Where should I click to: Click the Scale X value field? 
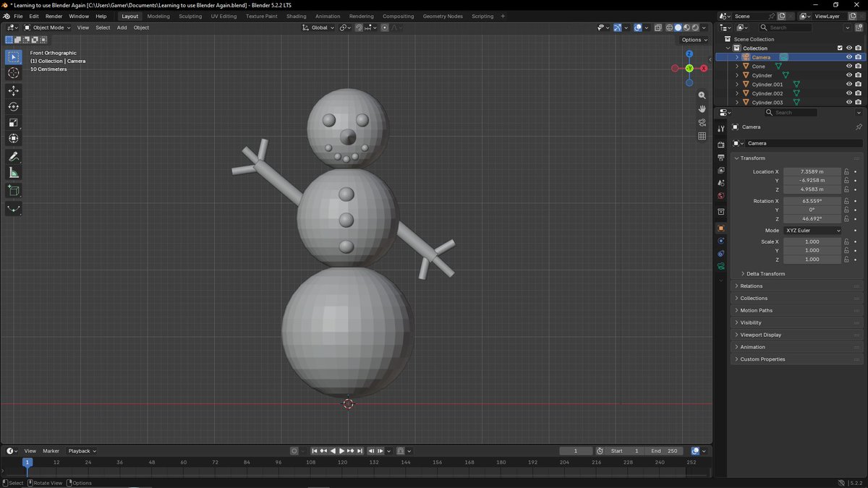[x=812, y=242]
